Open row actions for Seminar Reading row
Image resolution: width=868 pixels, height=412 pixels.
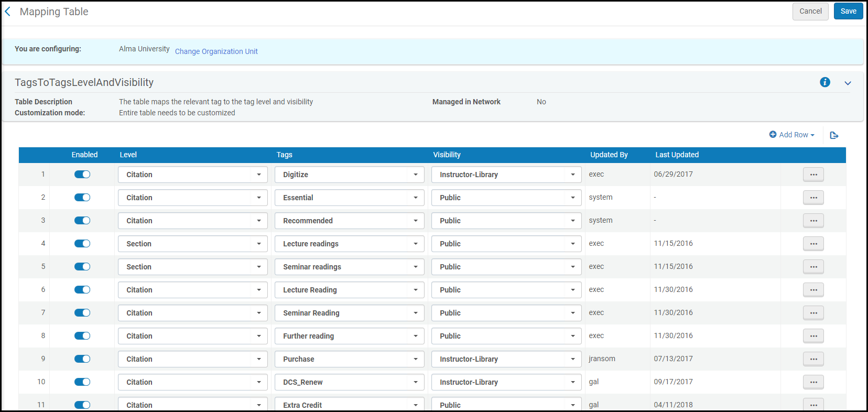pyautogui.click(x=813, y=313)
